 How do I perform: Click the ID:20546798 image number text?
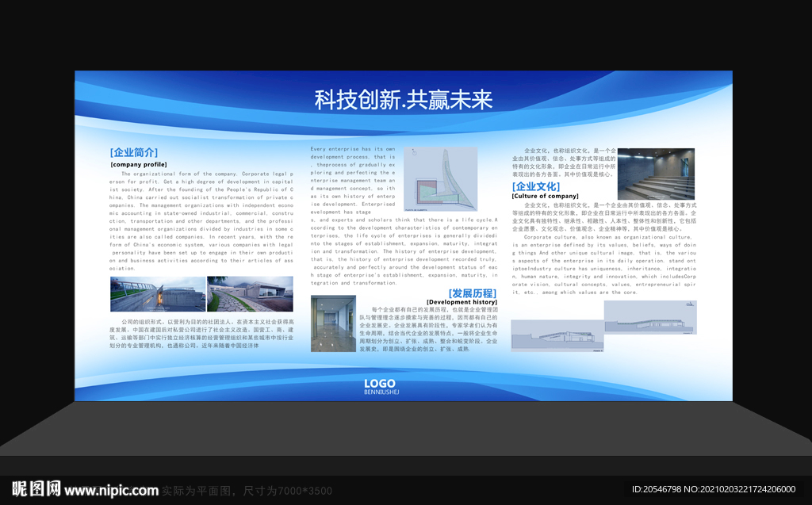point(657,489)
